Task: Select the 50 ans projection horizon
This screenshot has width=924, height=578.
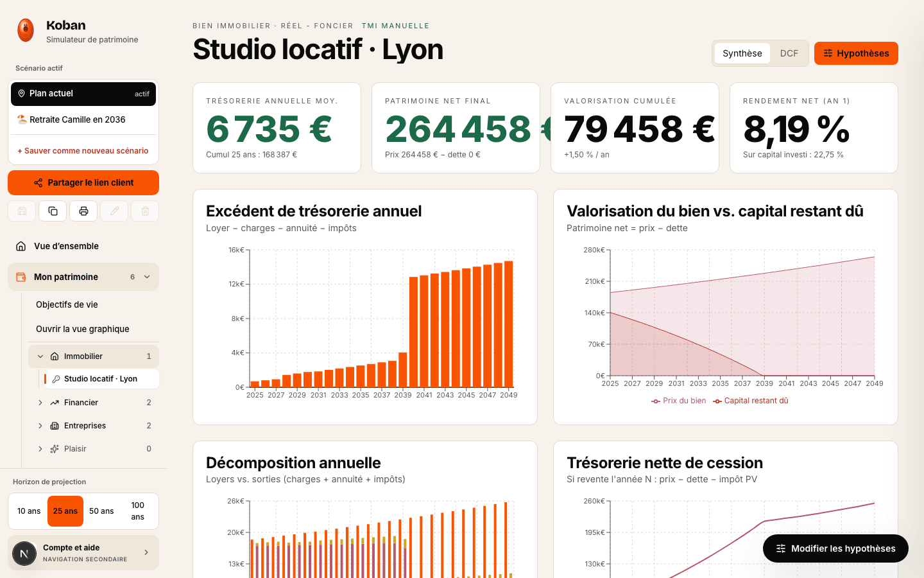Action: (101, 511)
